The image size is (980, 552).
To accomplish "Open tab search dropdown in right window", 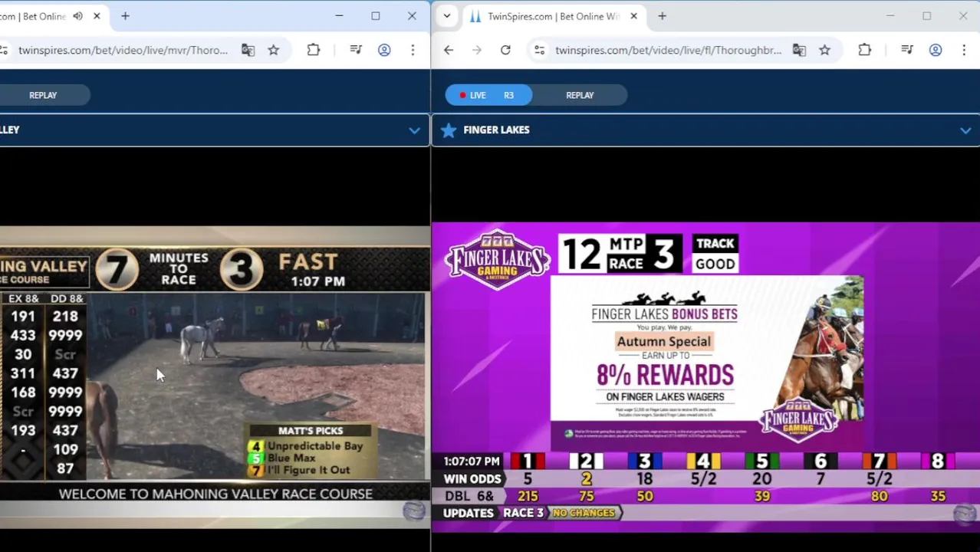I will tap(447, 16).
